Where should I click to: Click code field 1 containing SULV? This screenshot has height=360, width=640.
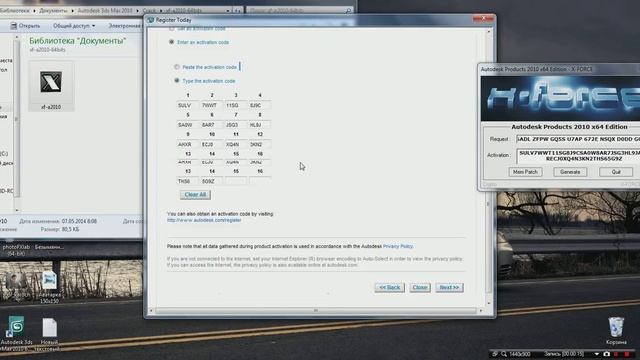point(188,105)
